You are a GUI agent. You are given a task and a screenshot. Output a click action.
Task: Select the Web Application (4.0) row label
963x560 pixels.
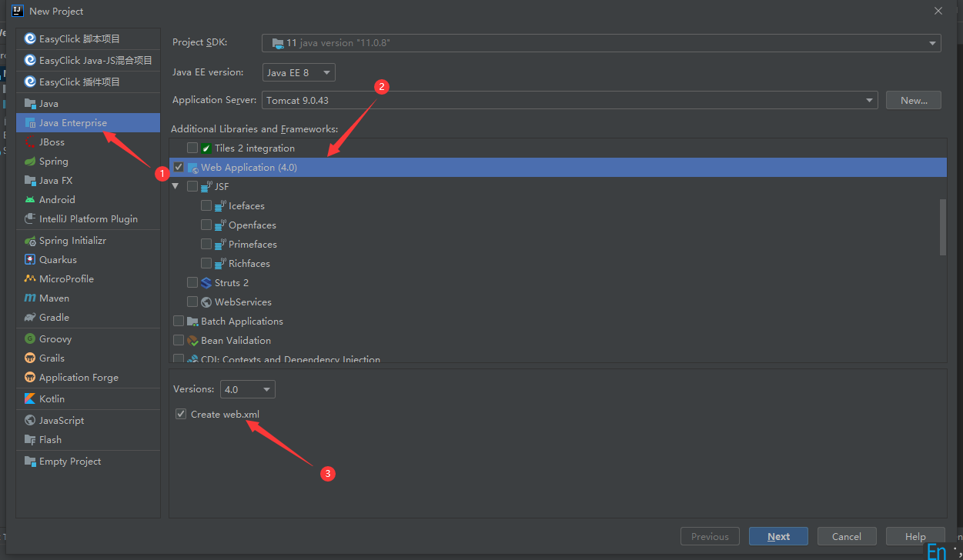[x=249, y=168]
